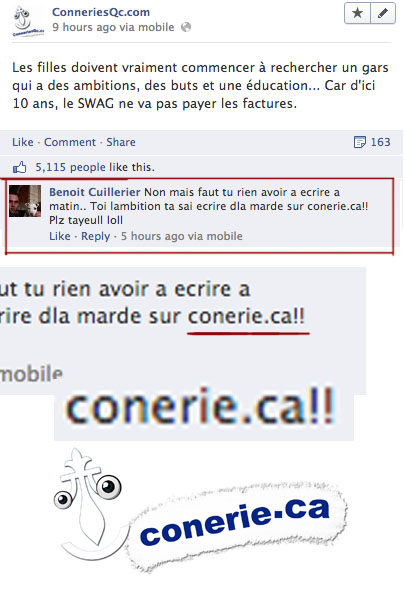Click the star highlight button
Viewport: 405px width, 600px height.
point(357,13)
